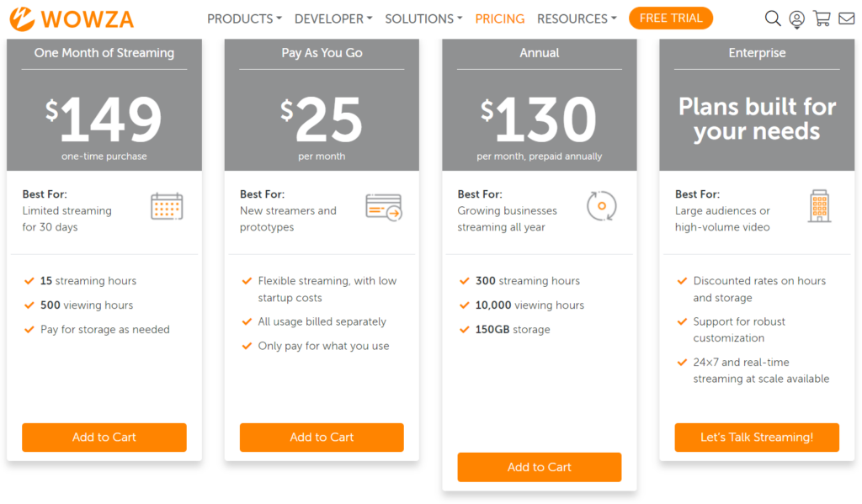Click the Wowza logo

pyautogui.click(x=72, y=19)
